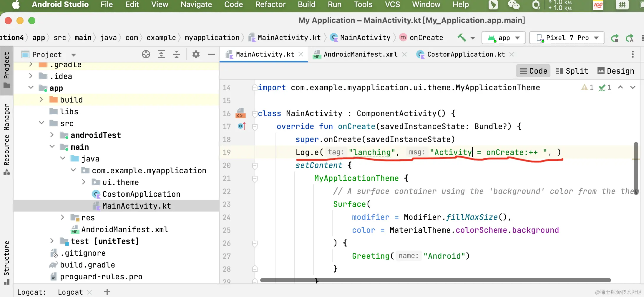Toggle the fold marker on line 16 class
644x297 pixels.
tap(255, 113)
